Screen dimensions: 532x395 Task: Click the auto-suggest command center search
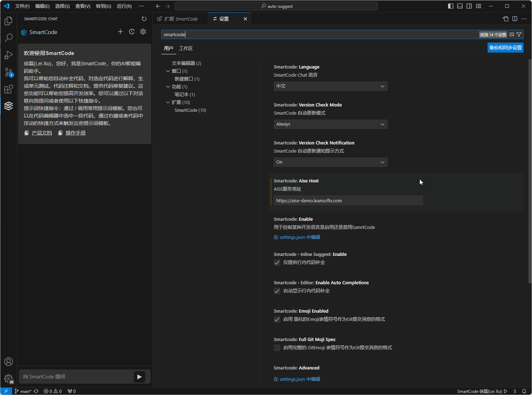[x=276, y=6]
